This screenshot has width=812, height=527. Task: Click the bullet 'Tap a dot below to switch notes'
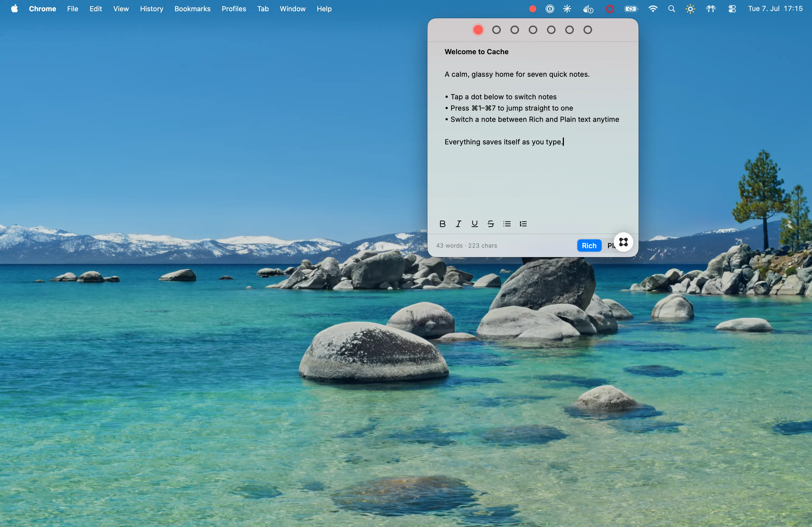coord(501,97)
